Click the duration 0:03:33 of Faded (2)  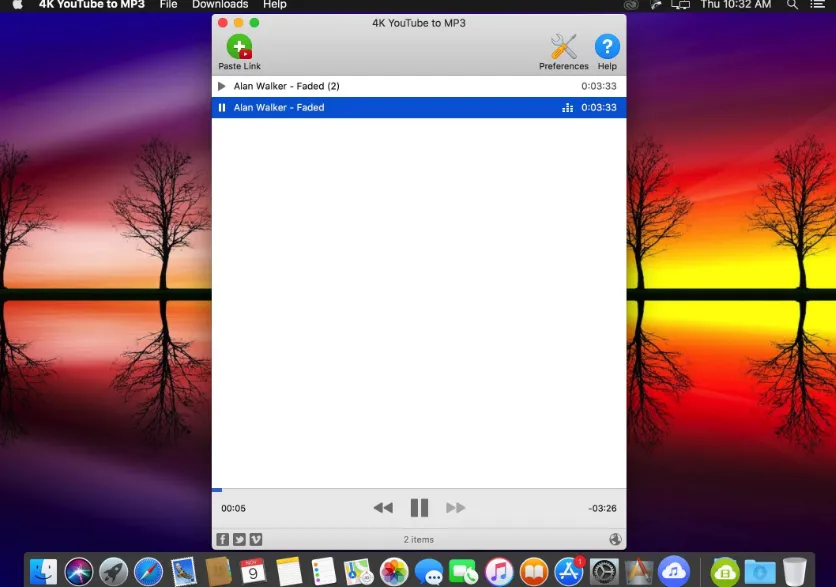point(599,86)
